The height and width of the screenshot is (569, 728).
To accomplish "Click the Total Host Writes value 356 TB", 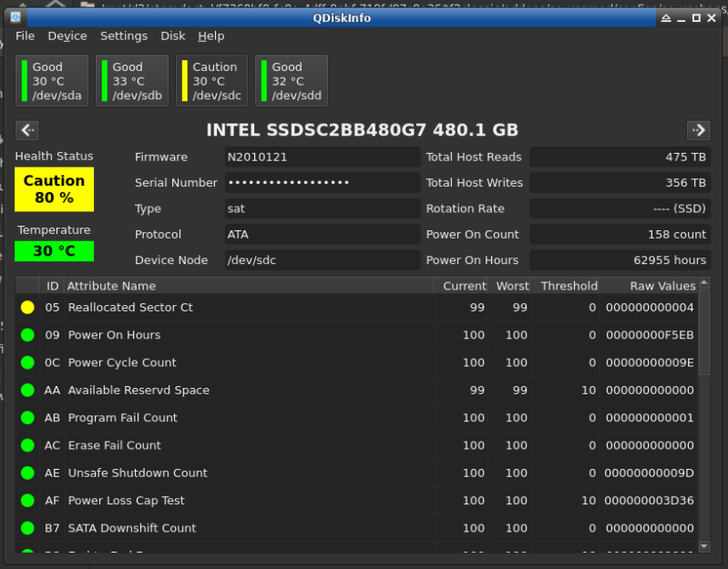I will click(x=620, y=183).
